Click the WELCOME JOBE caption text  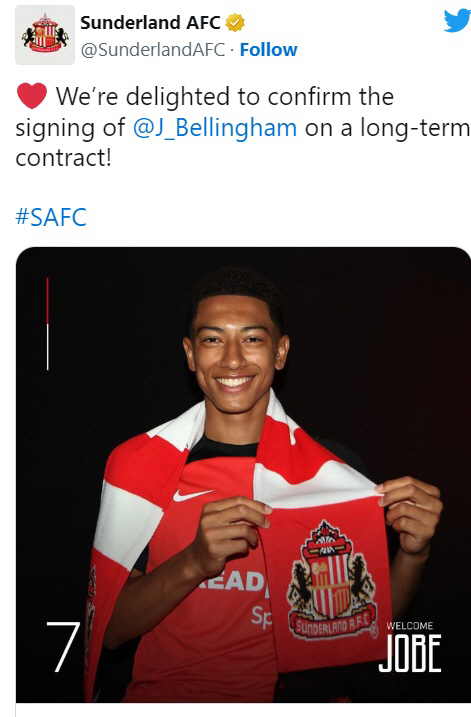[x=410, y=647]
